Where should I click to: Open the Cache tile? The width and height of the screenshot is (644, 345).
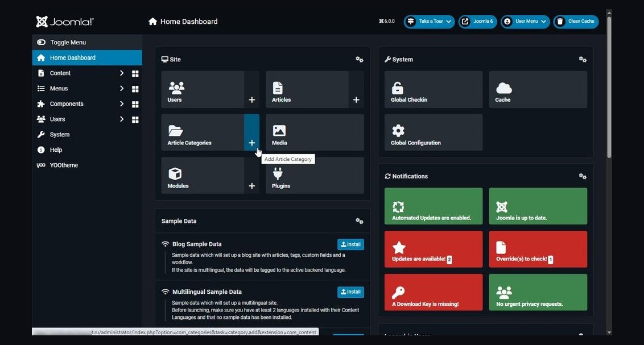[538, 89]
